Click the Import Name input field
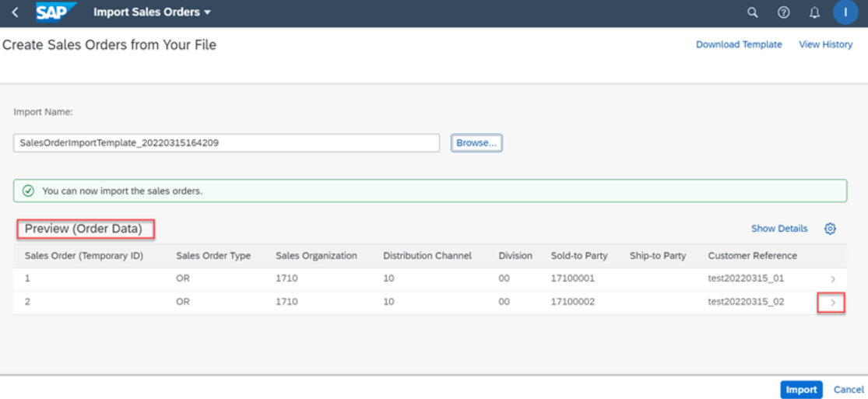 coord(227,143)
